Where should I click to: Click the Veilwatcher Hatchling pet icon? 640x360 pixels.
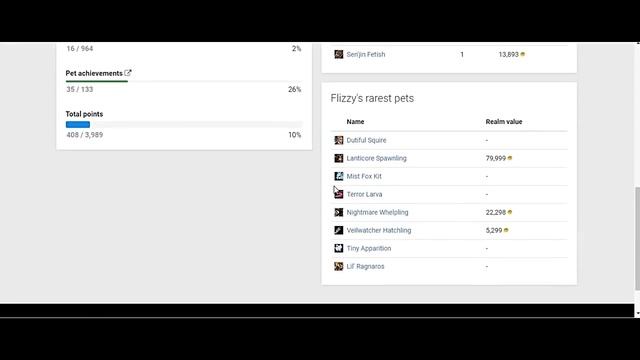pos(339,230)
